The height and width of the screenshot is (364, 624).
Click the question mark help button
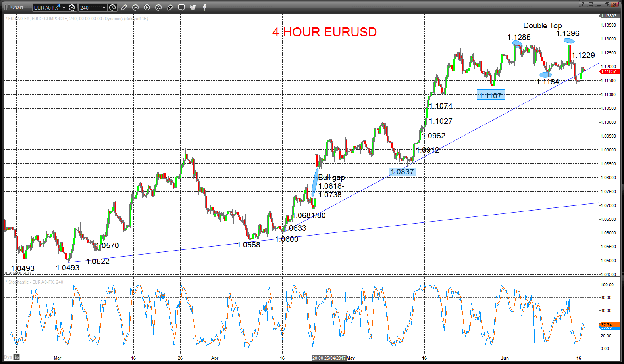click(x=582, y=4)
